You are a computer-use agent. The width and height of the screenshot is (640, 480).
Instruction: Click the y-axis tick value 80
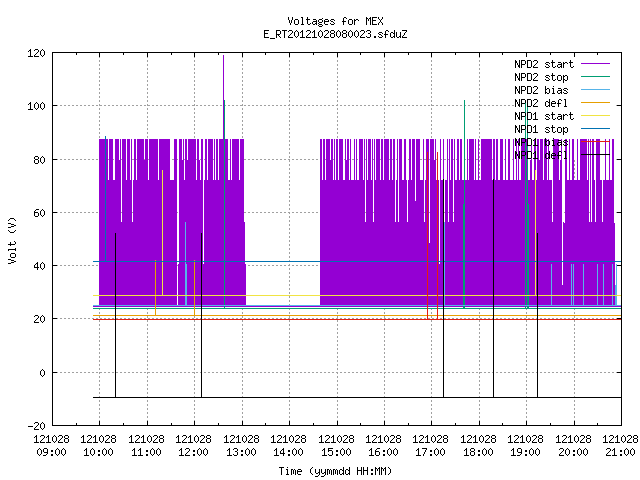[x=39, y=160]
